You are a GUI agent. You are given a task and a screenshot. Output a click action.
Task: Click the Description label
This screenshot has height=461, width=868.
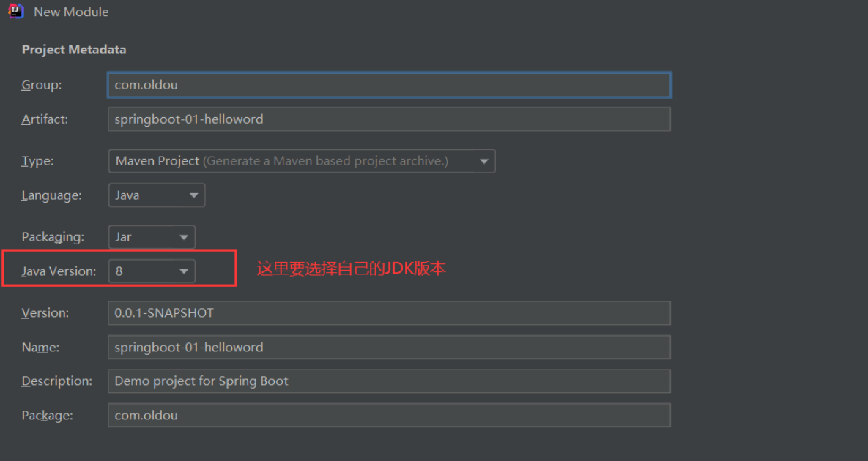click(57, 381)
